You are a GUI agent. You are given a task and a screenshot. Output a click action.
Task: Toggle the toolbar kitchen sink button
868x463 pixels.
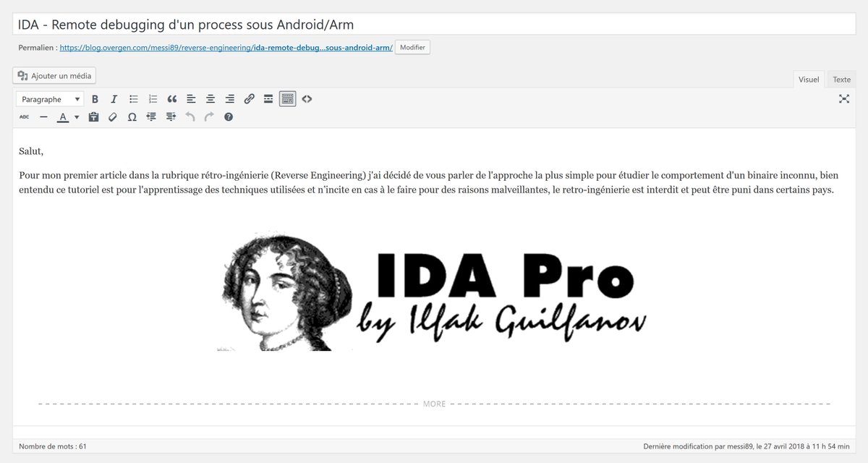click(288, 99)
